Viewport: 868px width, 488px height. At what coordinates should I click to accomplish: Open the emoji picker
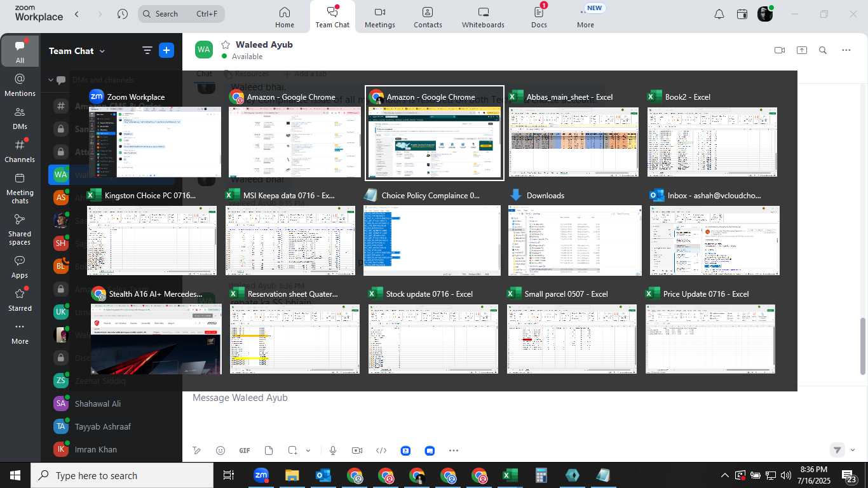pos(220,451)
